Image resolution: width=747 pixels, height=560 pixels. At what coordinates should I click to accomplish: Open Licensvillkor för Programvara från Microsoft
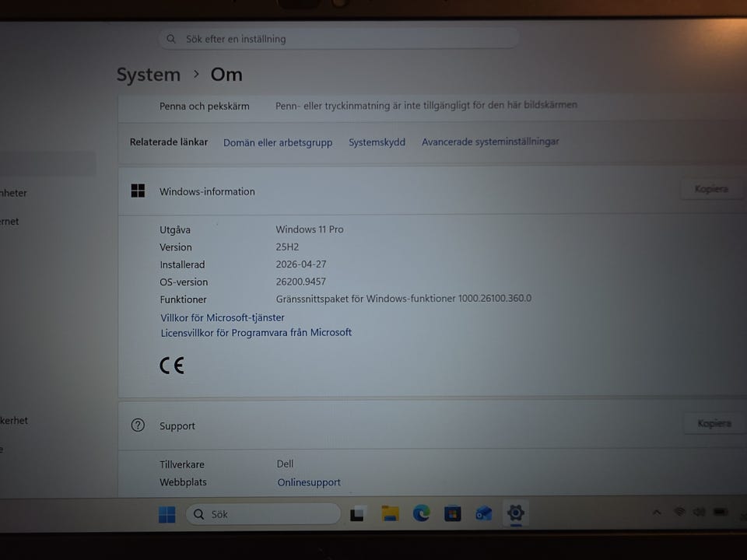256,332
